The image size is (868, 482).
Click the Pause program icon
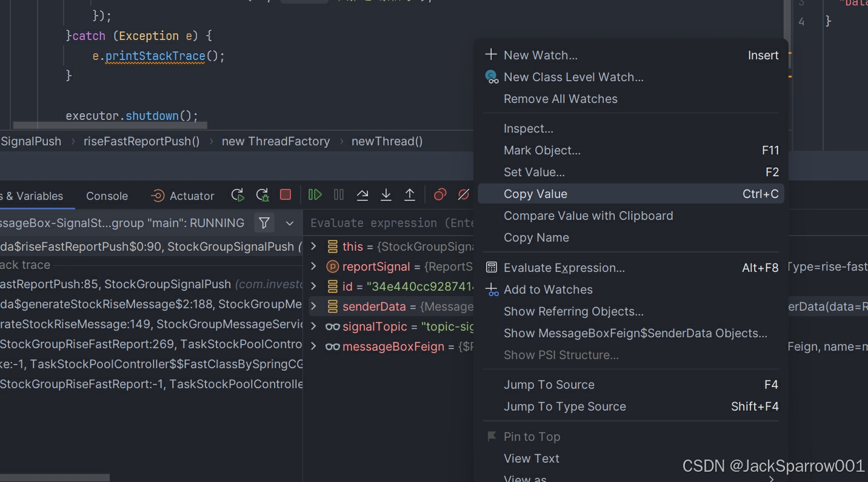tap(338, 194)
